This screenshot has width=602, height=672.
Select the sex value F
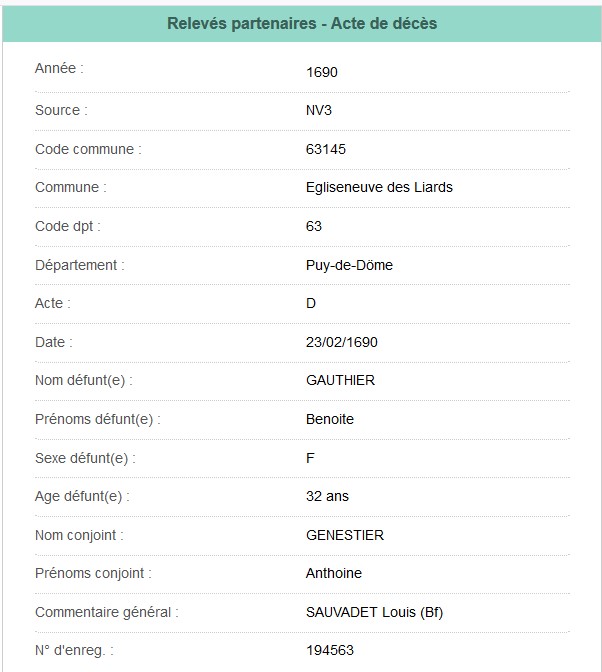coord(310,458)
